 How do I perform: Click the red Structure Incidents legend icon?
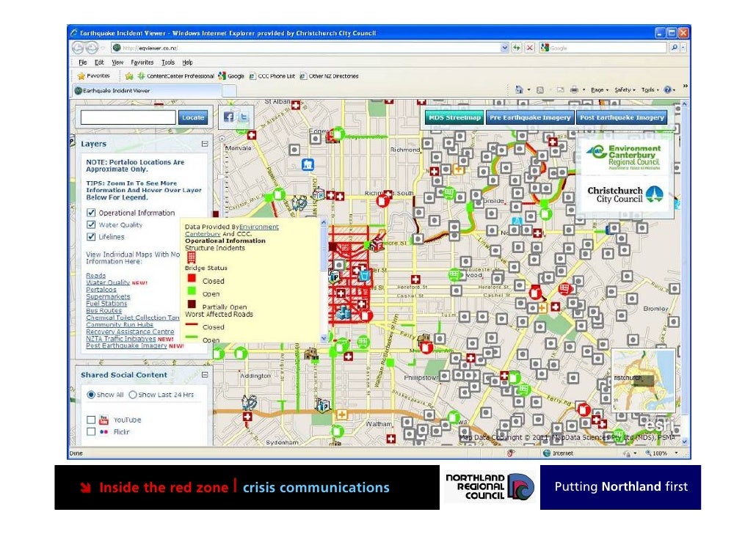click(x=191, y=257)
